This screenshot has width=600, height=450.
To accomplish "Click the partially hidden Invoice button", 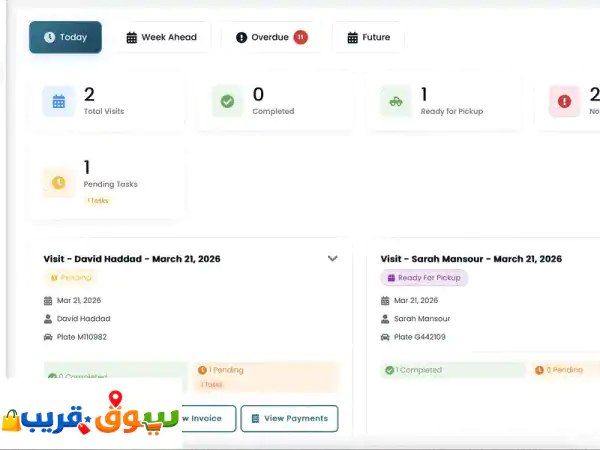I will coord(209,418).
